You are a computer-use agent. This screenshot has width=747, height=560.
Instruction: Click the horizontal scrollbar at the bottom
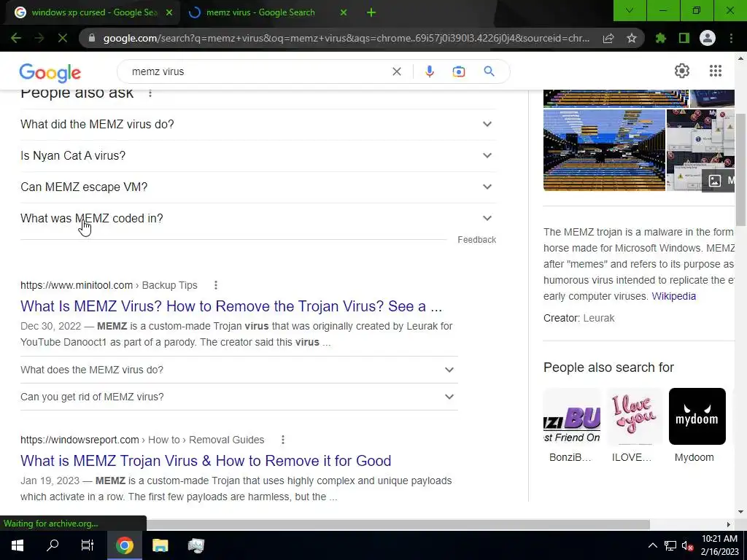pos(398,524)
